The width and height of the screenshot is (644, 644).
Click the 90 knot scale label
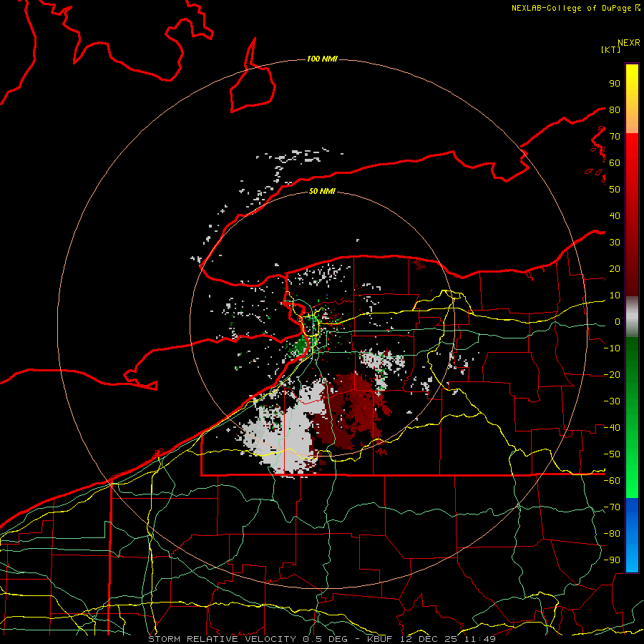coord(615,84)
